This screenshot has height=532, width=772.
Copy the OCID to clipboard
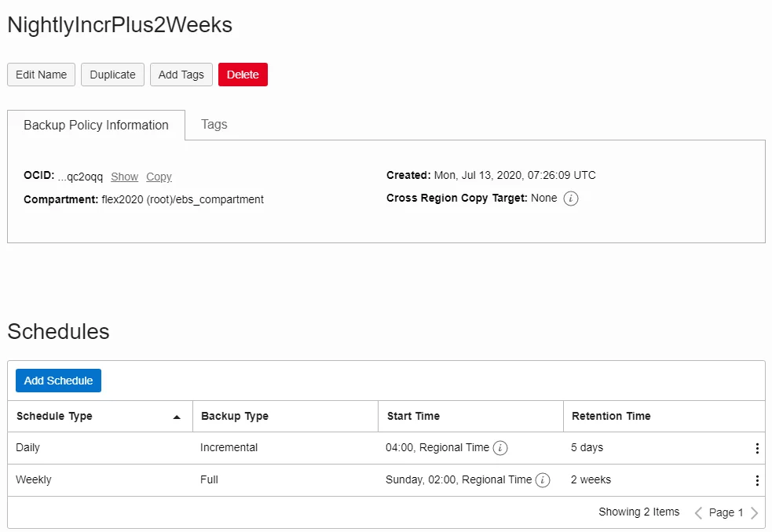click(159, 177)
